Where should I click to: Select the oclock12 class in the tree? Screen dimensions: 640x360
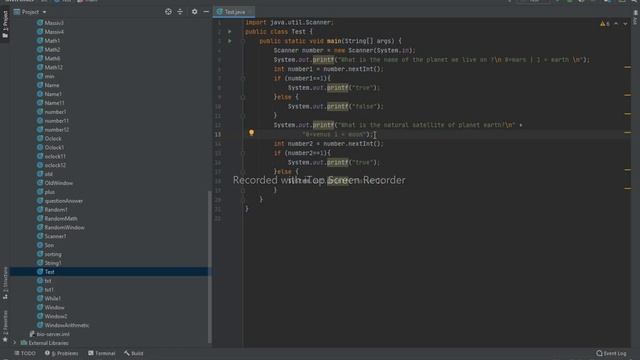point(55,165)
